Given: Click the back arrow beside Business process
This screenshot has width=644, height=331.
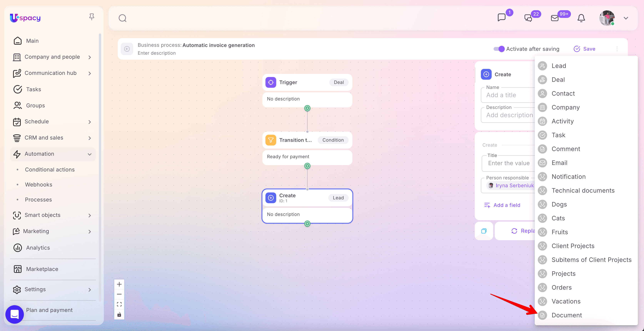Looking at the screenshot, I should tap(127, 49).
